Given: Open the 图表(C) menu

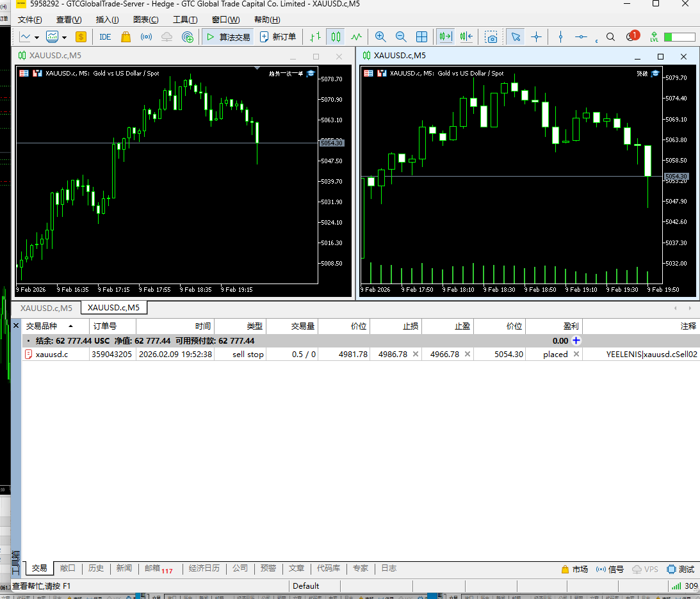Looking at the screenshot, I should click(145, 20).
